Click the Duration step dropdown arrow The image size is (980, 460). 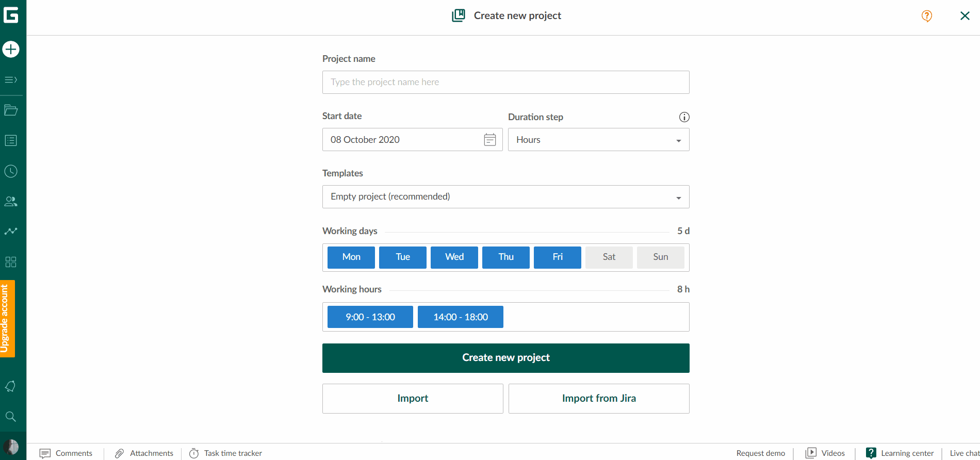(679, 141)
